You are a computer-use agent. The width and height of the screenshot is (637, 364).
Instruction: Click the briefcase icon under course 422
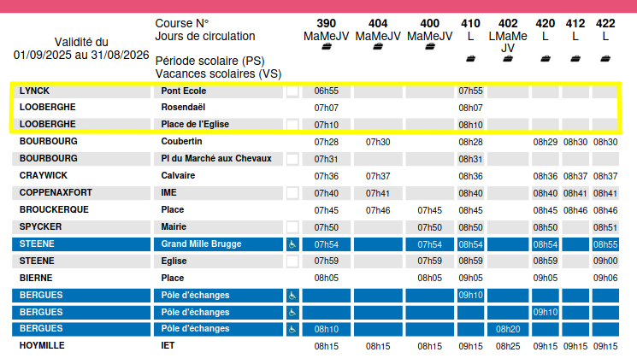[605, 59]
